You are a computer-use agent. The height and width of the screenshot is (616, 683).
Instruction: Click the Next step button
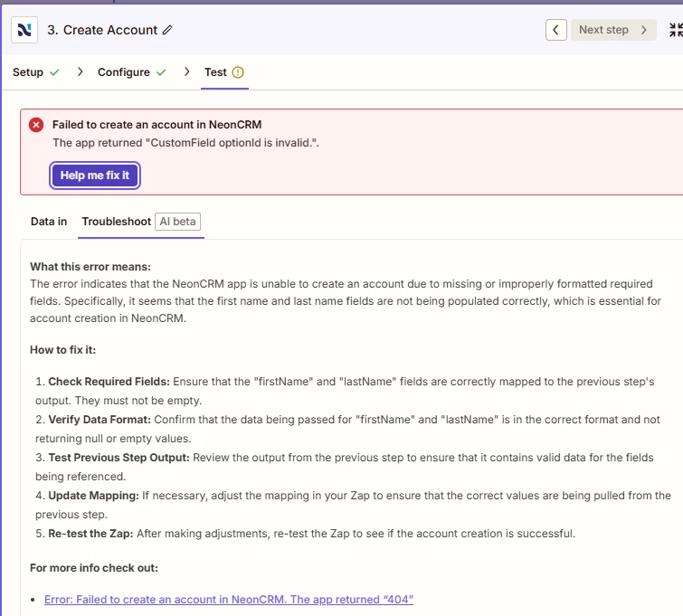(613, 30)
